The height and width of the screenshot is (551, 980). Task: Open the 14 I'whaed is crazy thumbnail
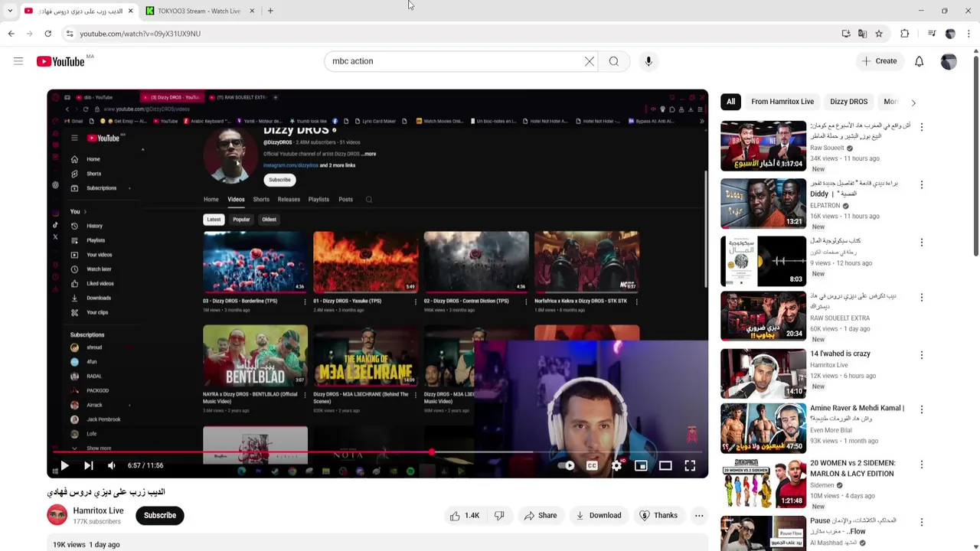coord(763,373)
